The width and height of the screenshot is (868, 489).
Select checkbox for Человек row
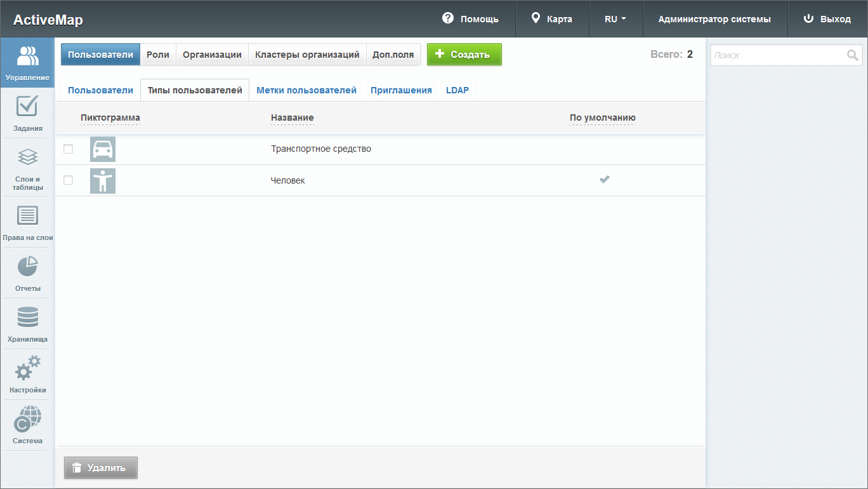[x=69, y=180]
